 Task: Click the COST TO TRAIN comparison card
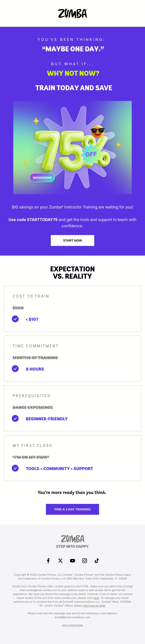[72, 309]
